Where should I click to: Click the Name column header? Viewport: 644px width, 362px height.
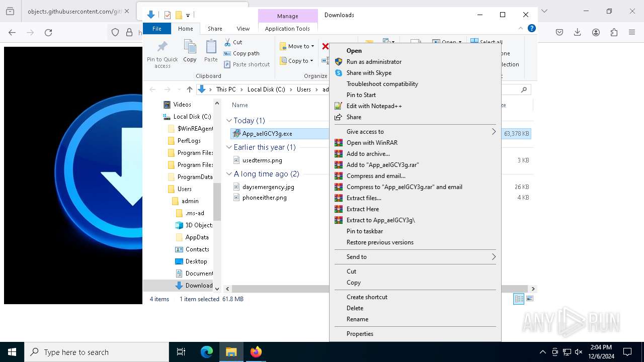pyautogui.click(x=240, y=105)
